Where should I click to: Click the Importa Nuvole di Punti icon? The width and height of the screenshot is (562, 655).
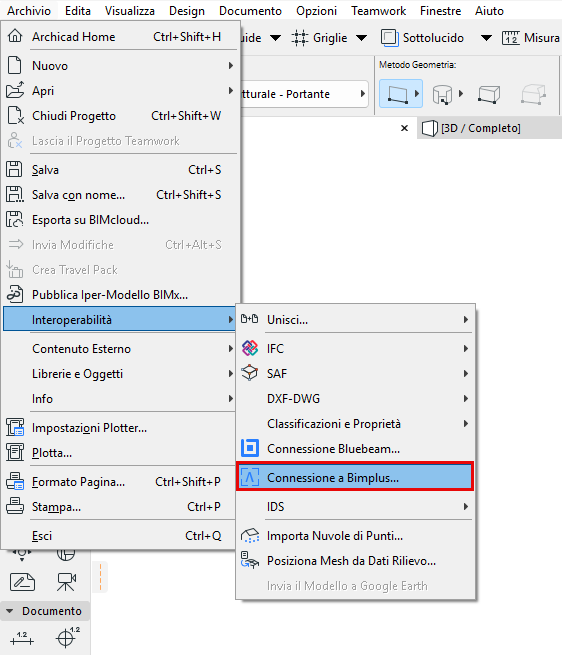tap(250, 535)
